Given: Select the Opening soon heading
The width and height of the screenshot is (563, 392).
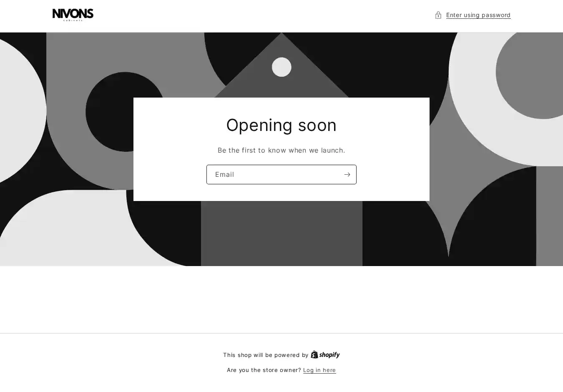Looking at the screenshot, I should (281, 125).
